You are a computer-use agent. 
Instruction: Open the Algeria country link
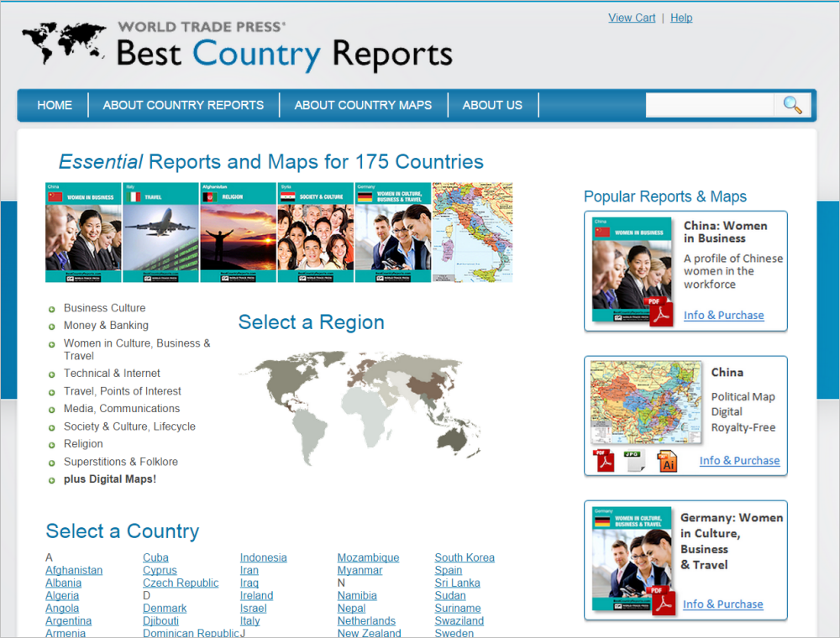click(62, 596)
